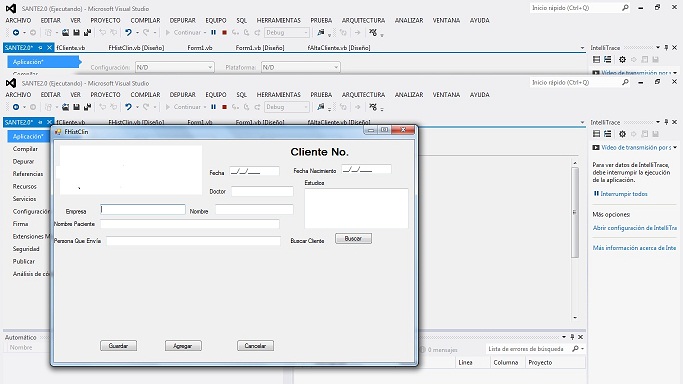Select the Referencias project properties tab
This screenshot has width=683, height=384.
28,174
